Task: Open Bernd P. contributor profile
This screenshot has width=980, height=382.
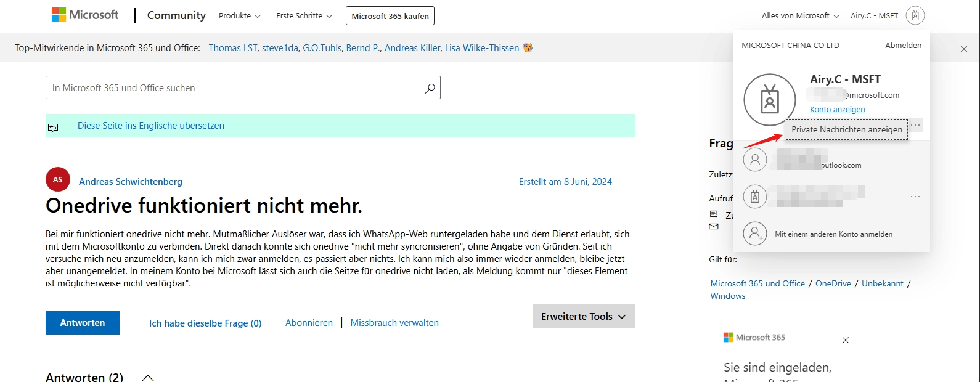Action: coord(363,48)
